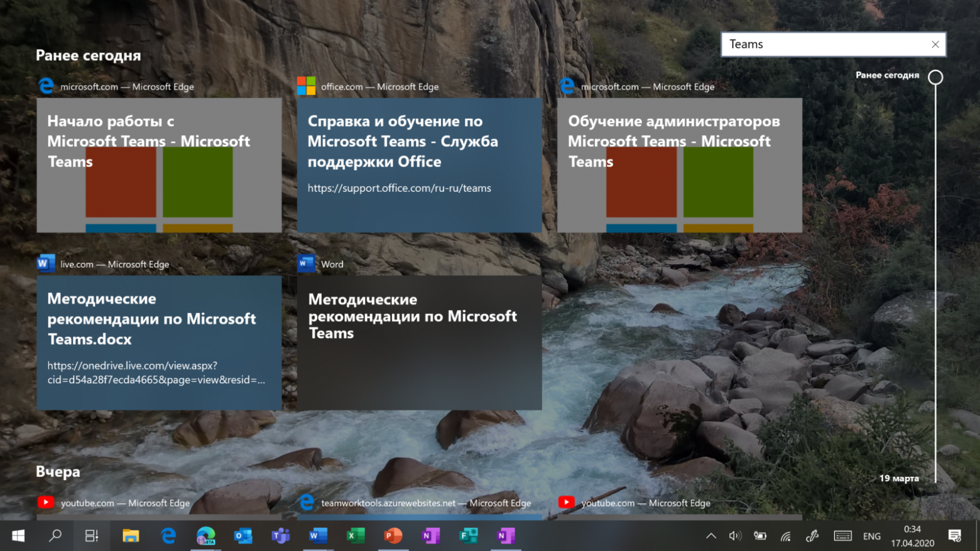980x551 pixels.
Task: Click Edge icon above 'Начало работы' card
Action: coord(46,86)
